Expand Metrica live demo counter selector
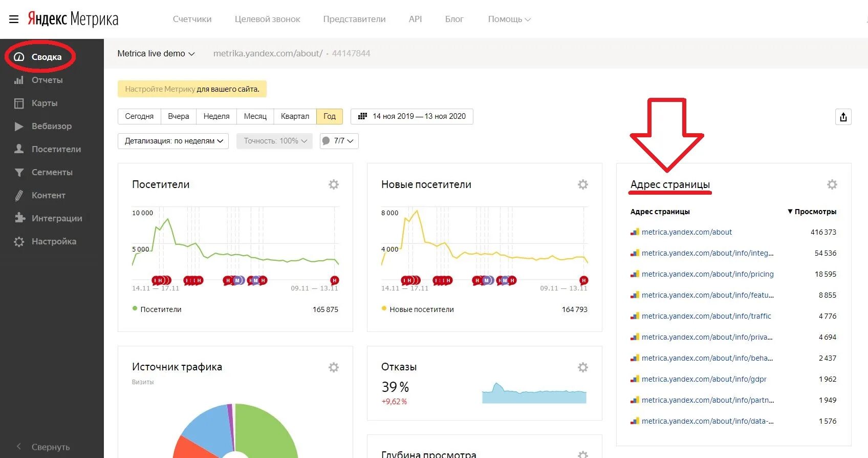Screen dimensions: 868x458 pos(156,53)
